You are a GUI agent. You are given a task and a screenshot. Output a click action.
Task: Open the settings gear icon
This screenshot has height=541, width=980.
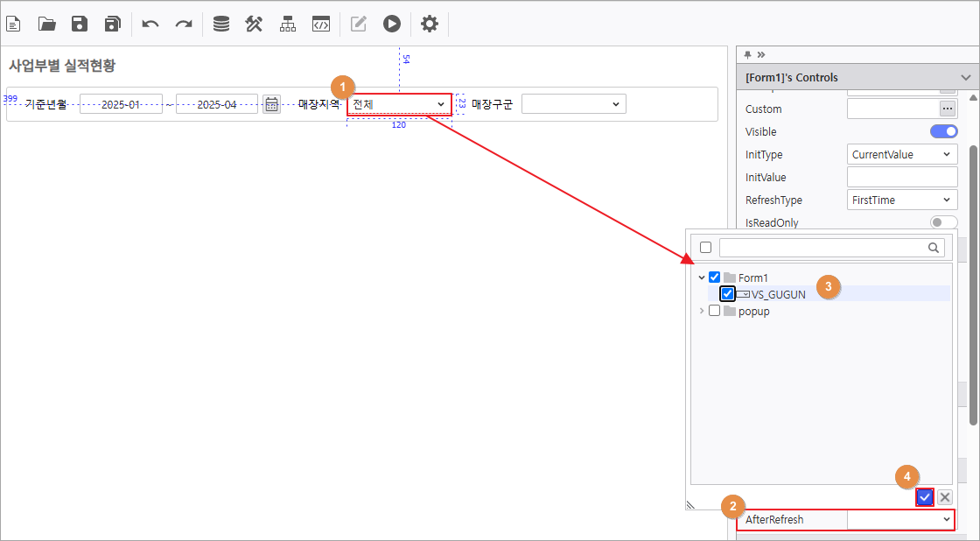point(429,24)
